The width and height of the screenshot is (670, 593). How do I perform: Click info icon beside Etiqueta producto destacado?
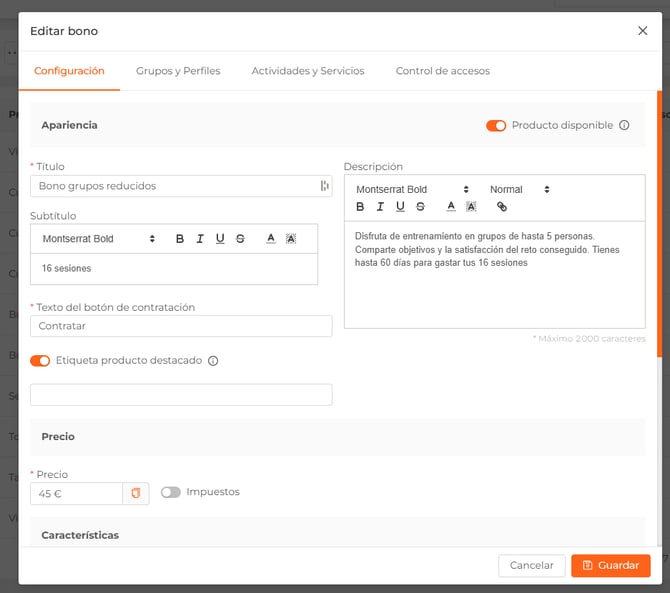tap(213, 361)
